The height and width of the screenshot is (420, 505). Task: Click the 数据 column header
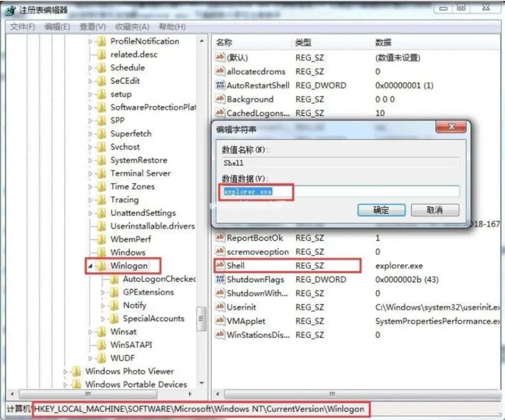tap(436, 42)
